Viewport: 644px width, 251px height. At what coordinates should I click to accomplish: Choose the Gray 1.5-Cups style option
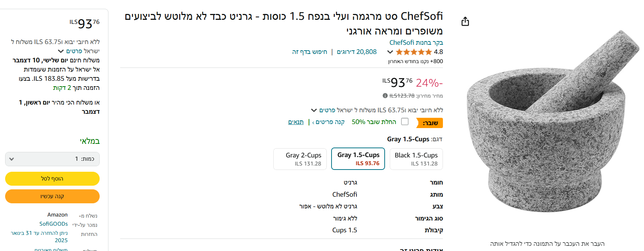coord(358,159)
